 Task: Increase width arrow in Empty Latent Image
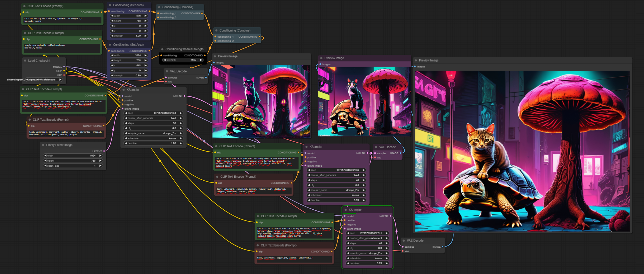(100, 156)
